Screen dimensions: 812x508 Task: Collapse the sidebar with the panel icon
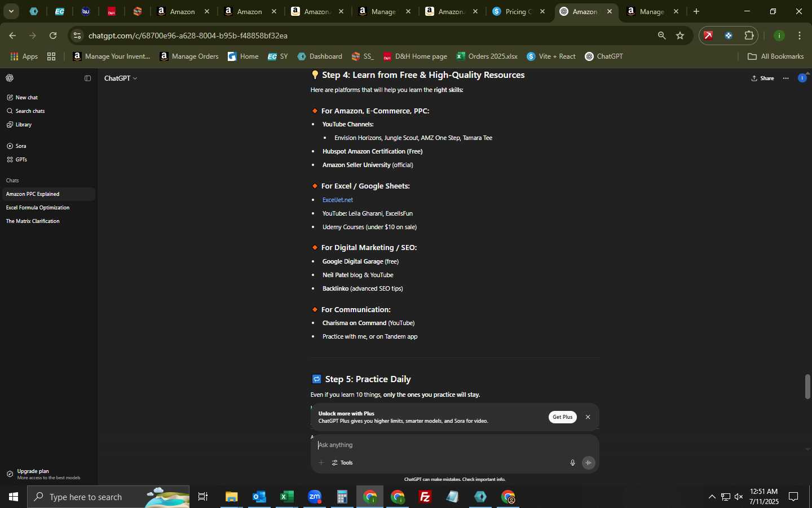point(87,78)
